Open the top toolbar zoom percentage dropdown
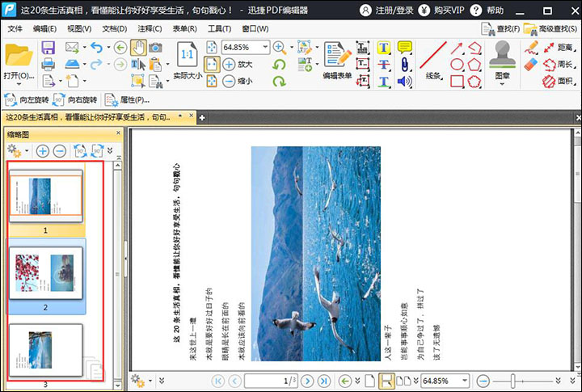The image size is (582, 392). [265, 48]
